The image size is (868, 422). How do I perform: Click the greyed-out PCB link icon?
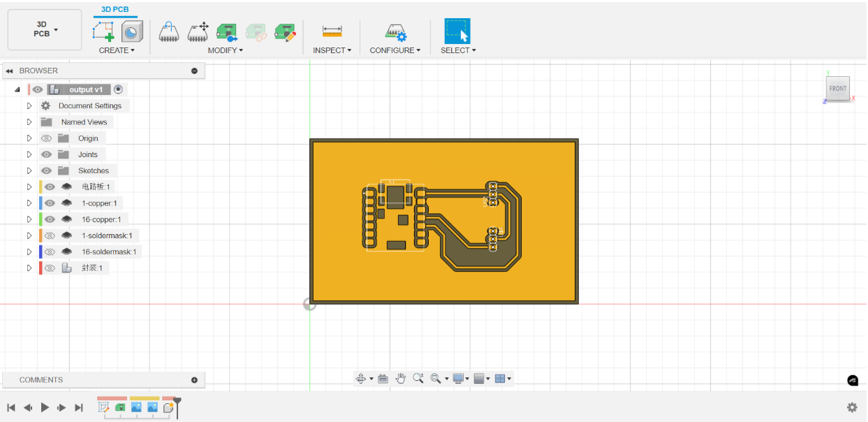click(256, 31)
